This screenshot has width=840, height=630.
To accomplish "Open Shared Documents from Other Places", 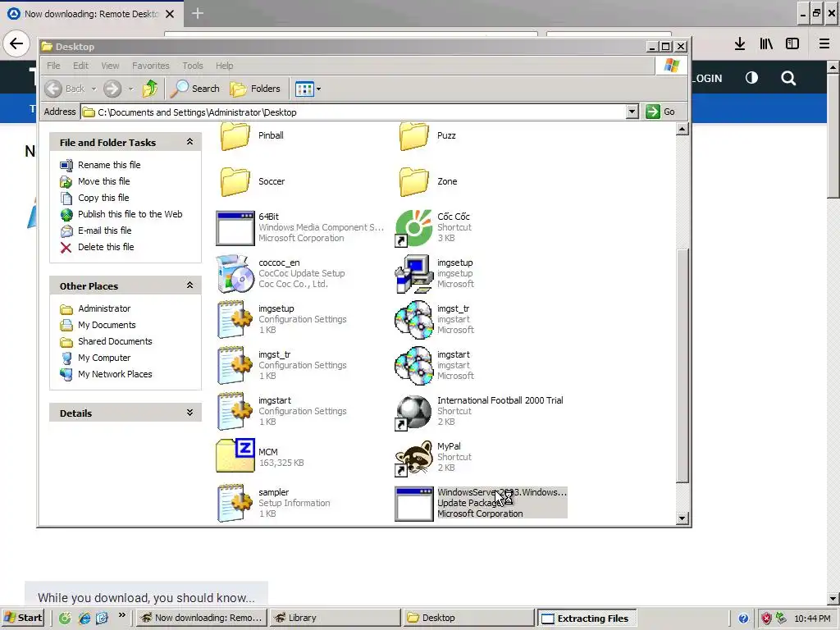I will coord(115,341).
